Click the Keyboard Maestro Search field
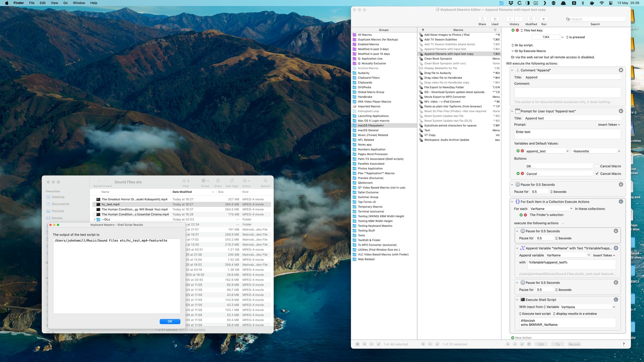Screen dimensions: 644x362 (x=595, y=19)
